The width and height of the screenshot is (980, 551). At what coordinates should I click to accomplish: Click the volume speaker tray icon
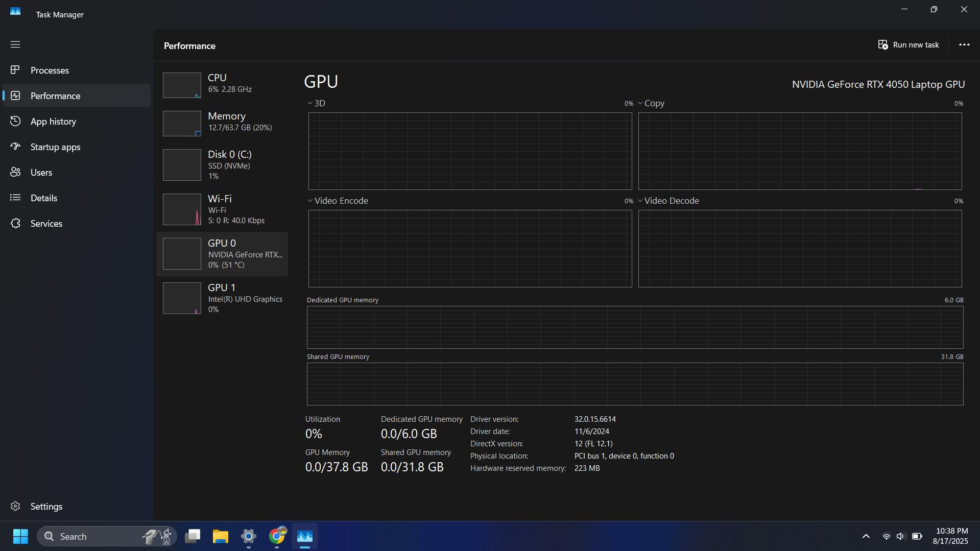click(x=901, y=536)
